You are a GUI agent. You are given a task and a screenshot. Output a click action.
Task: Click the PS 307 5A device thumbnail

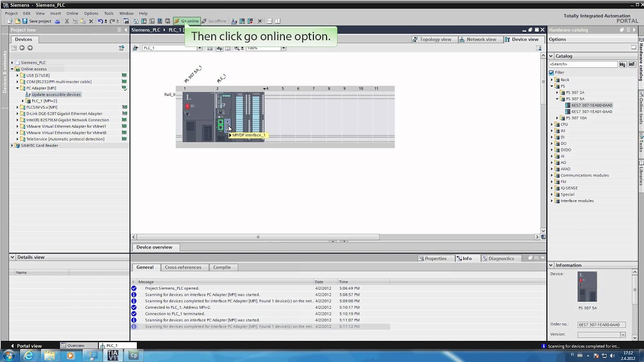[x=587, y=287]
